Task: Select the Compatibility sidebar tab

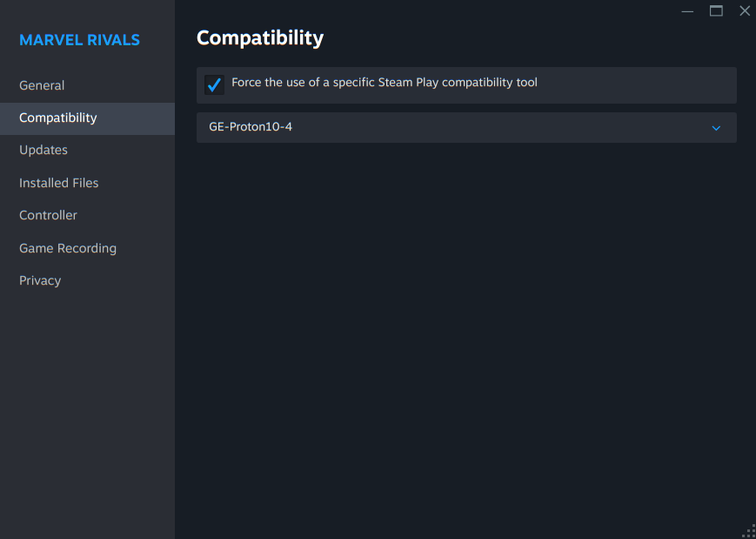Action: click(x=58, y=118)
